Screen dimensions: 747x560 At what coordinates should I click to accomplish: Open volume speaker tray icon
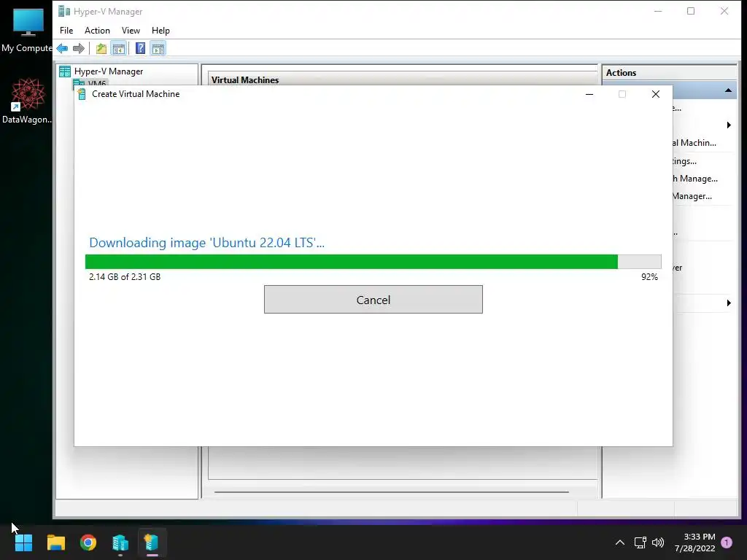658,542
